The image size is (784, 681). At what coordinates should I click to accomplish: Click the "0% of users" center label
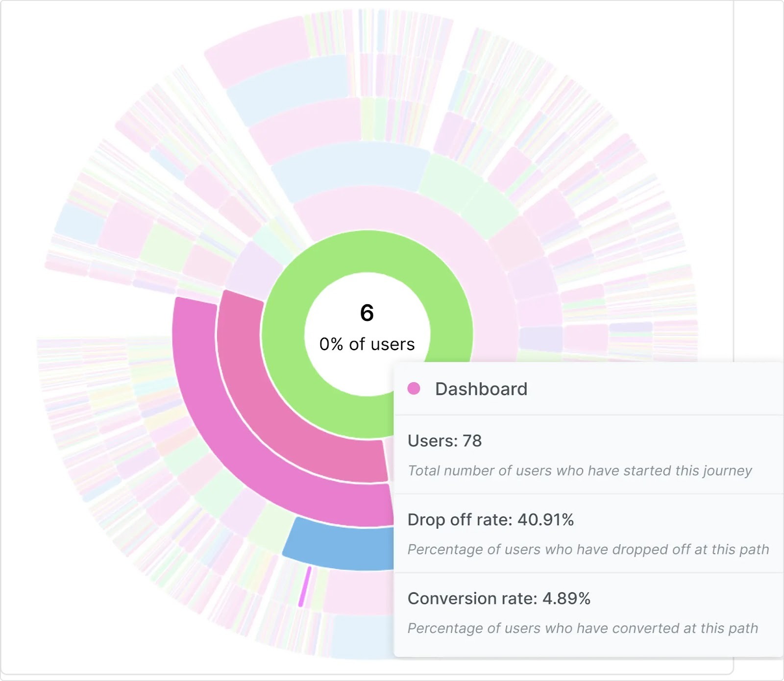tap(367, 344)
